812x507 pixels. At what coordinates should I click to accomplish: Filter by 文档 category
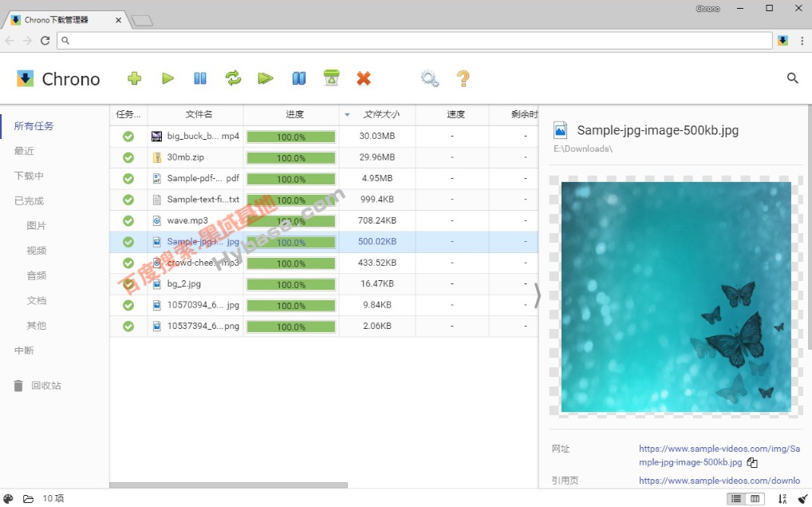(x=36, y=300)
